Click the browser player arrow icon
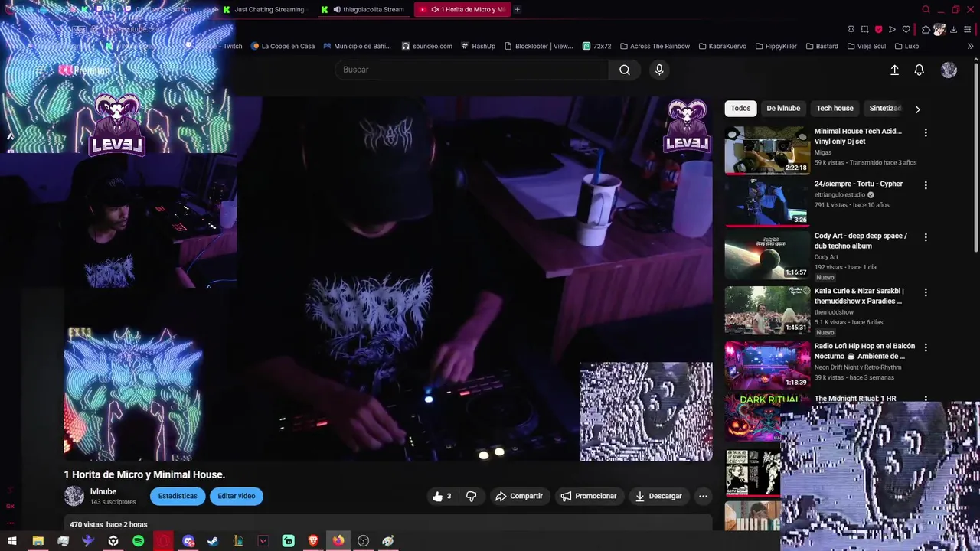 coord(892,29)
